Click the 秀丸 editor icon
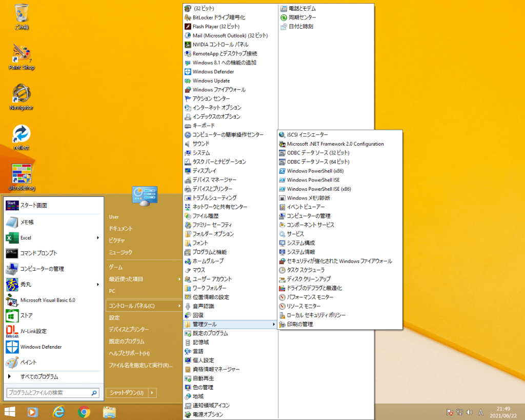Viewport: 525px width, 420px height. [12, 284]
